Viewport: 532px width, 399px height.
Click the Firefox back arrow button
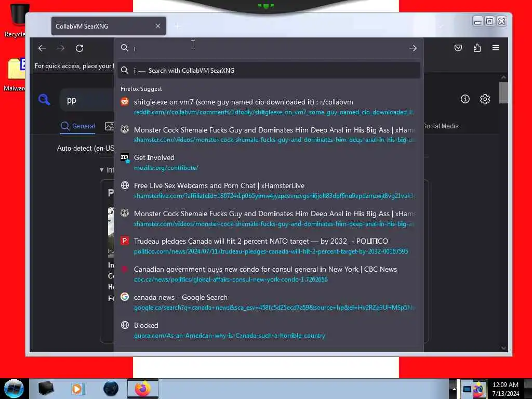42,48
